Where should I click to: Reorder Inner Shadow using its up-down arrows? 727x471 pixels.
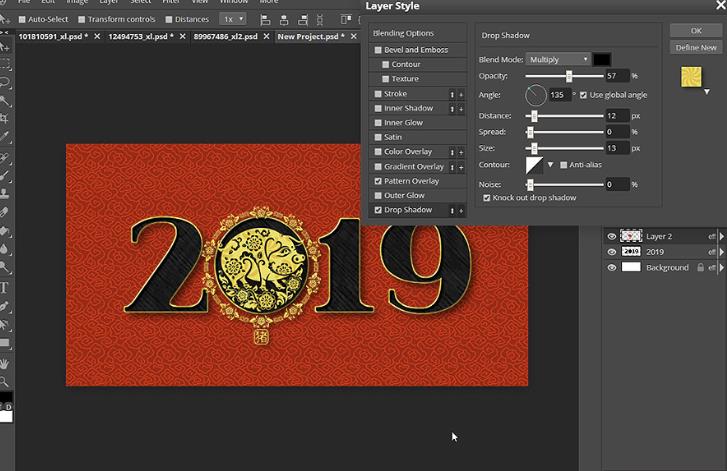[452, 108]
